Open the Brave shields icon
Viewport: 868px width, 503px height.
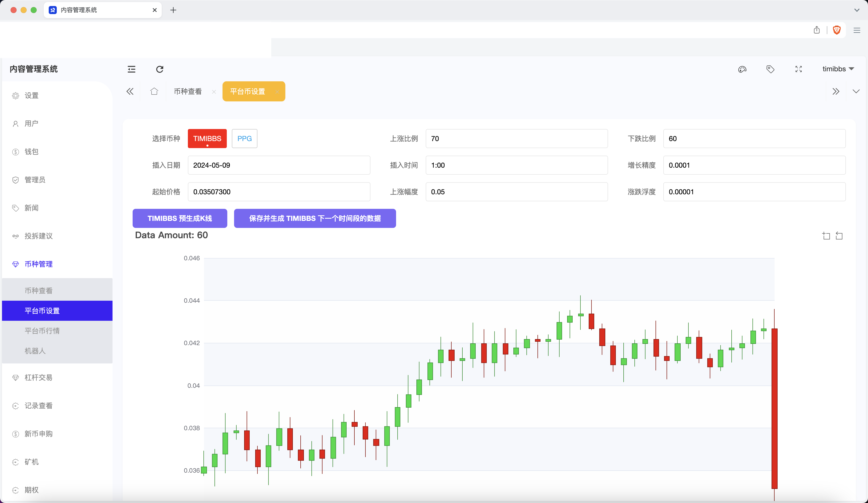837,30
